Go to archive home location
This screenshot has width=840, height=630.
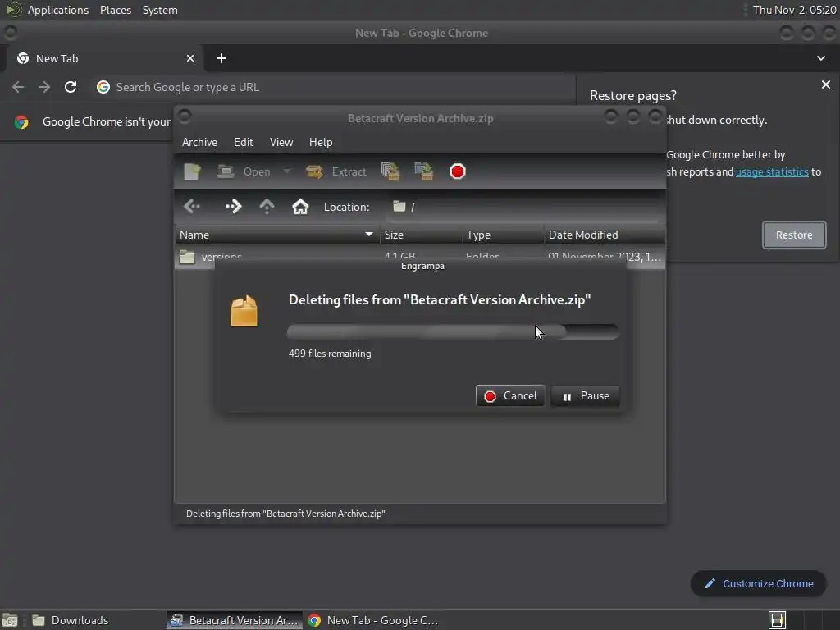point(300,206)
